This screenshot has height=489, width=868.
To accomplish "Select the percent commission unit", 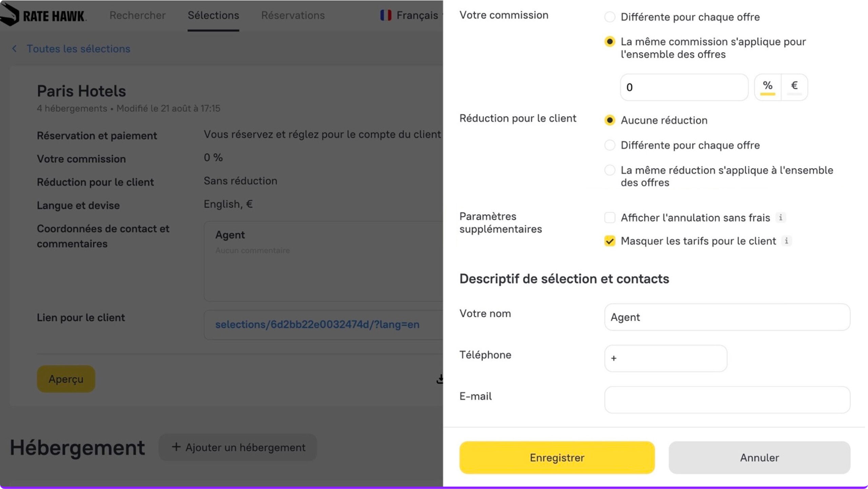I will click(x=768, y=87).
